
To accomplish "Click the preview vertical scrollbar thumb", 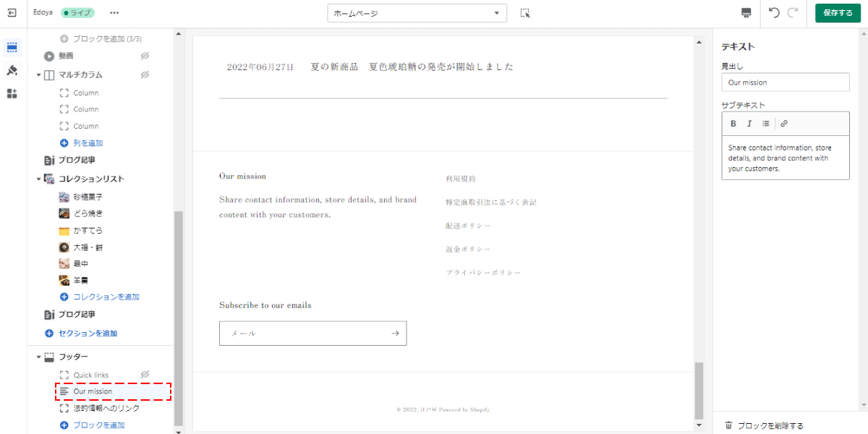I will tap(699, 391).
